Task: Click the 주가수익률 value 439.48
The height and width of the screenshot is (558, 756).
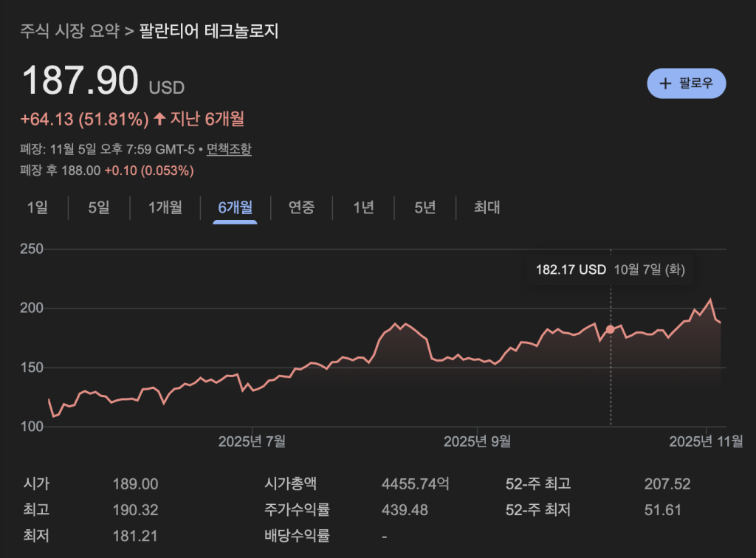Action: tap(405, 510)
